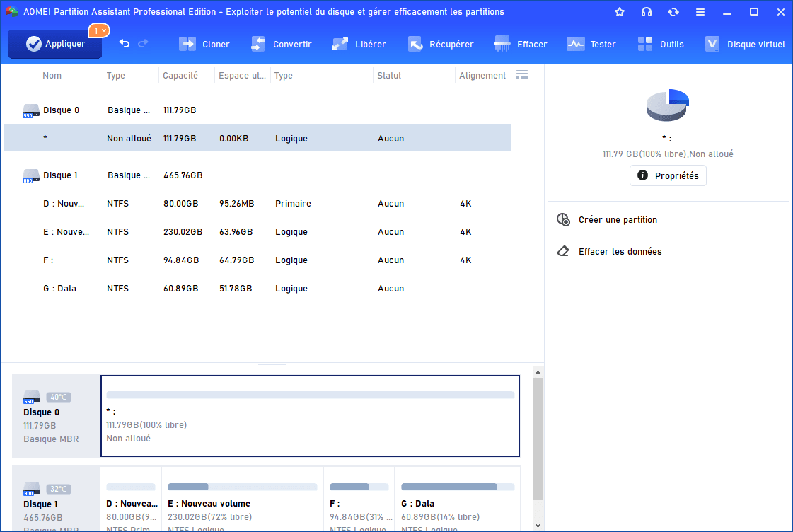
Task: Open the column settings list icon
Action: coord(522,75)
